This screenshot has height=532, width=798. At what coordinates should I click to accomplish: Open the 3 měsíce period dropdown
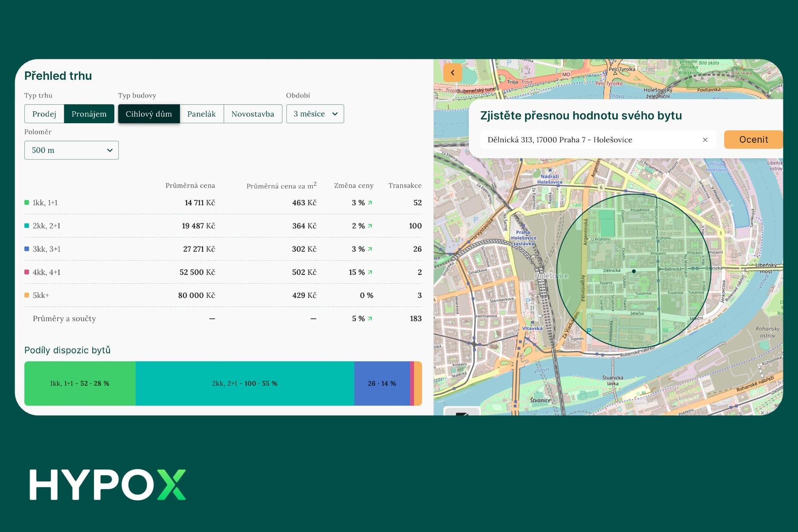point(315,114)
